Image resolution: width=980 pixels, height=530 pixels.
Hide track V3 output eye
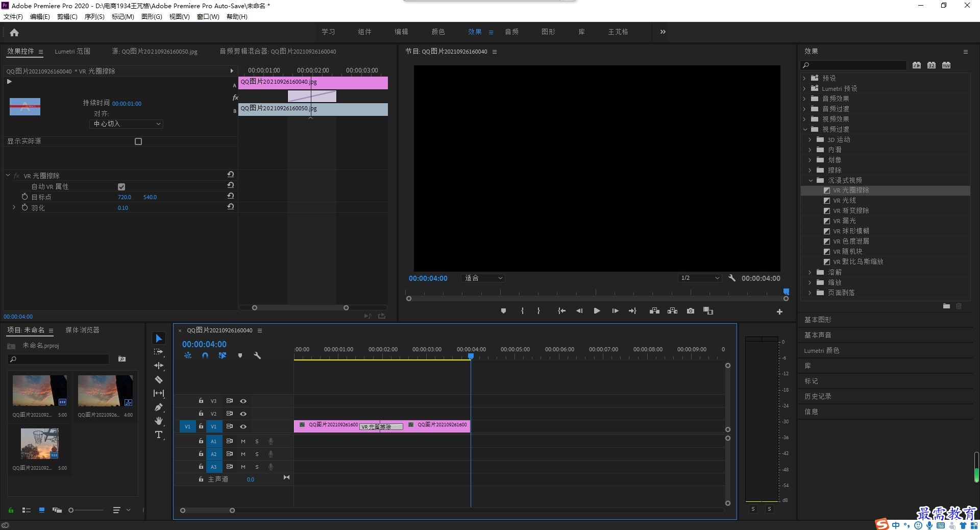tap(243, 401)
